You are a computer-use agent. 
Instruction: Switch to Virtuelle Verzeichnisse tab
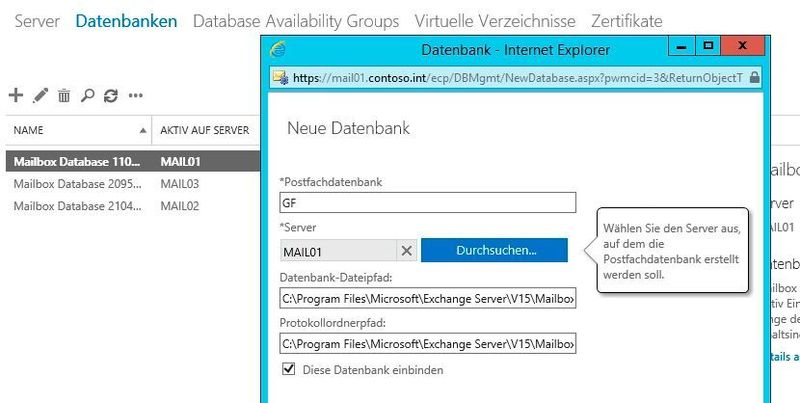(495, 21)
